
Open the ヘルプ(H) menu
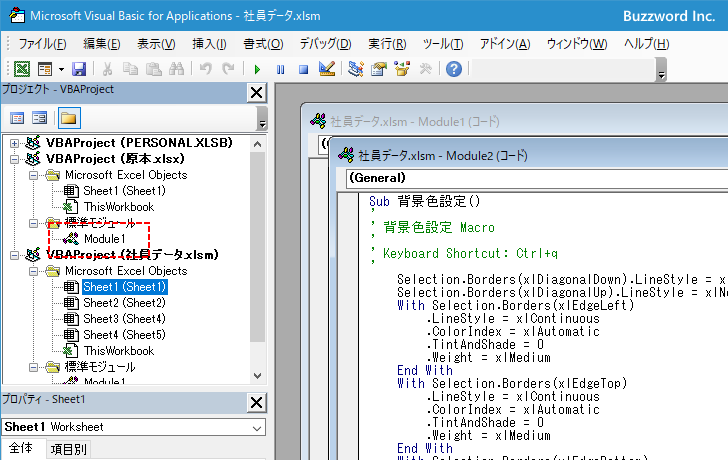pos(646,44)
